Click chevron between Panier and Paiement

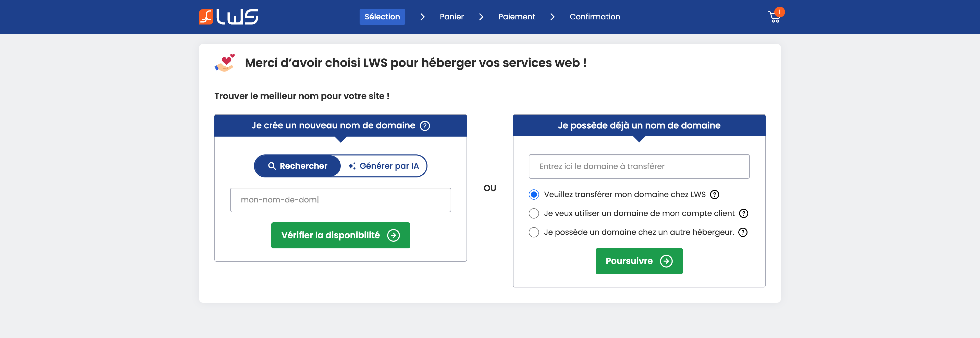pyautogui.click(x=481, y=17)
